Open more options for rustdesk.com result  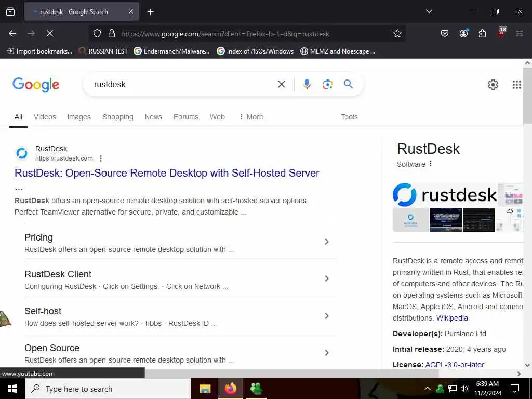point(101,158)
